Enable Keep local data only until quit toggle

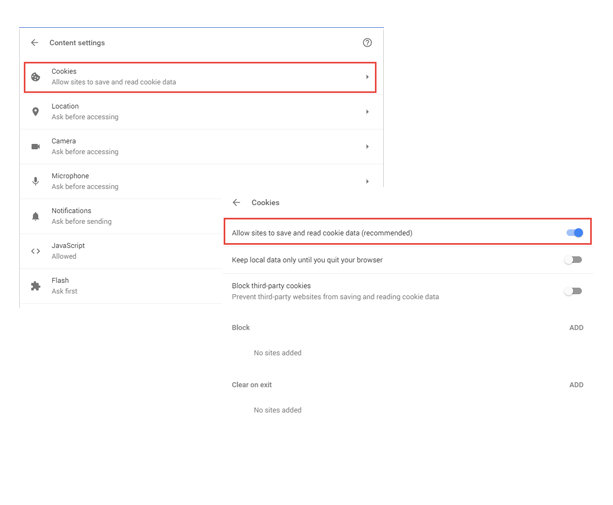tap(572, 260)
